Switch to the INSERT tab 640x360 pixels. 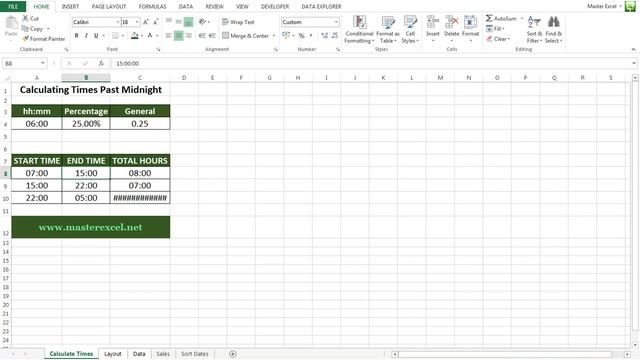click(70, 7)
